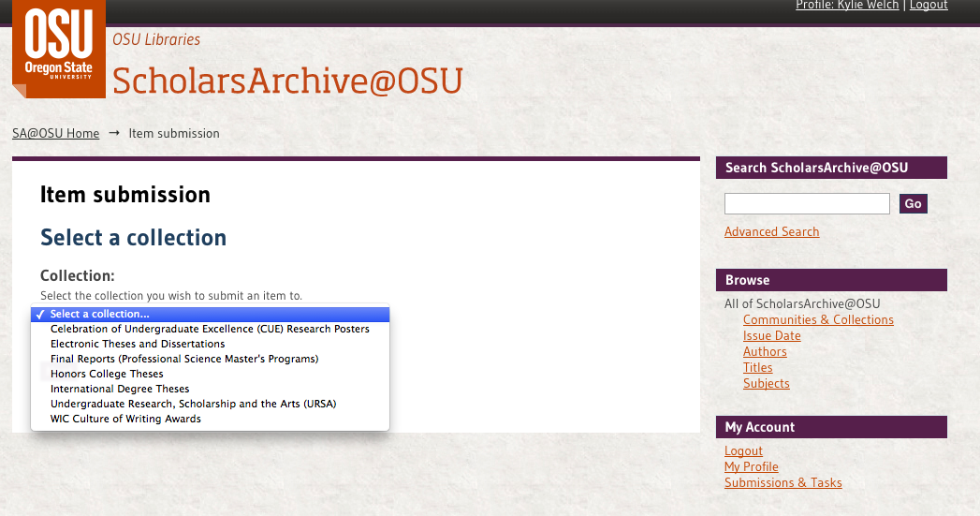Viewport: 980px width, 516px height.
Task: Click the Search ScholarsArchive@OSU panel header
Action: tap(831, 168)
